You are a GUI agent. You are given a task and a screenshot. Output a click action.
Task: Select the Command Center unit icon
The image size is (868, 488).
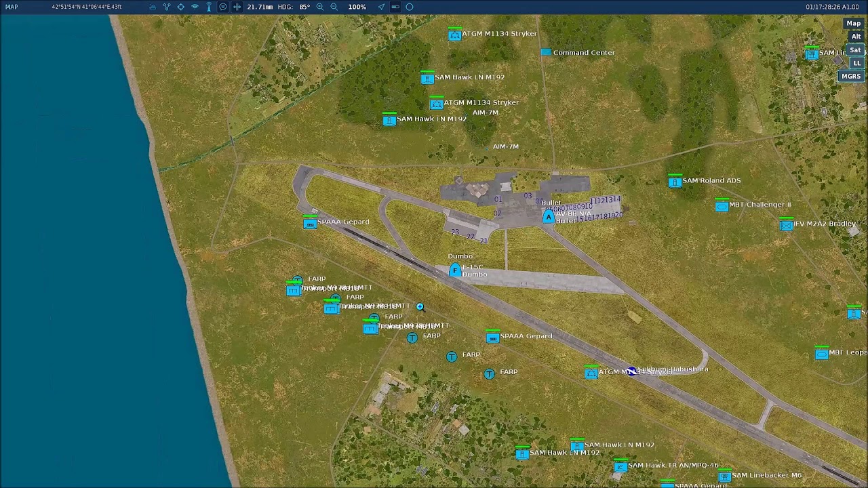546,52
